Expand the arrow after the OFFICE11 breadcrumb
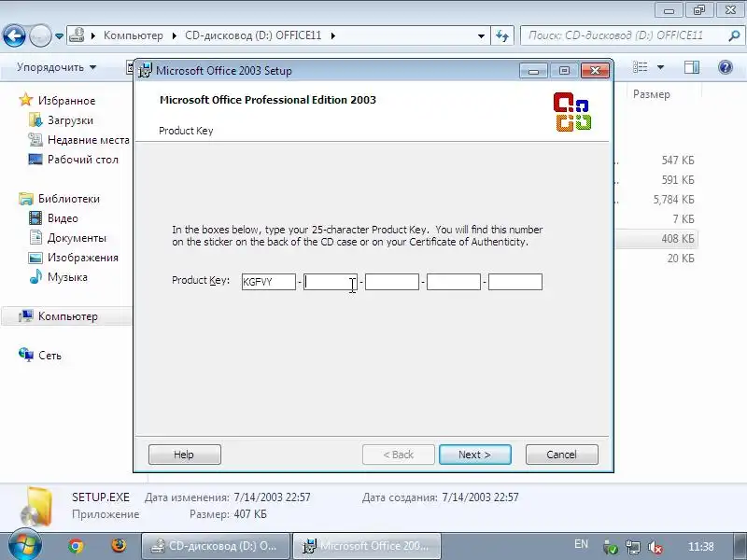Image resolution: width=747 pixels, height=560 pixels. click(x=333, y=35)
